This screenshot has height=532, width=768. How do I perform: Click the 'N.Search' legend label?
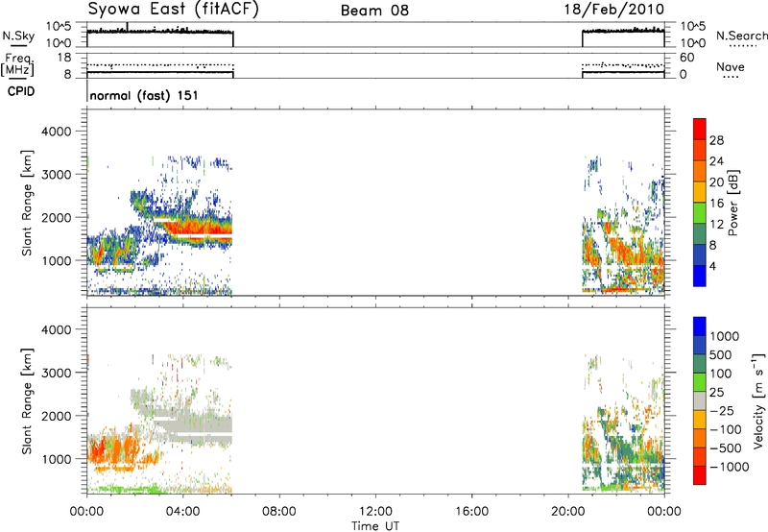click(x=741, y=36)
